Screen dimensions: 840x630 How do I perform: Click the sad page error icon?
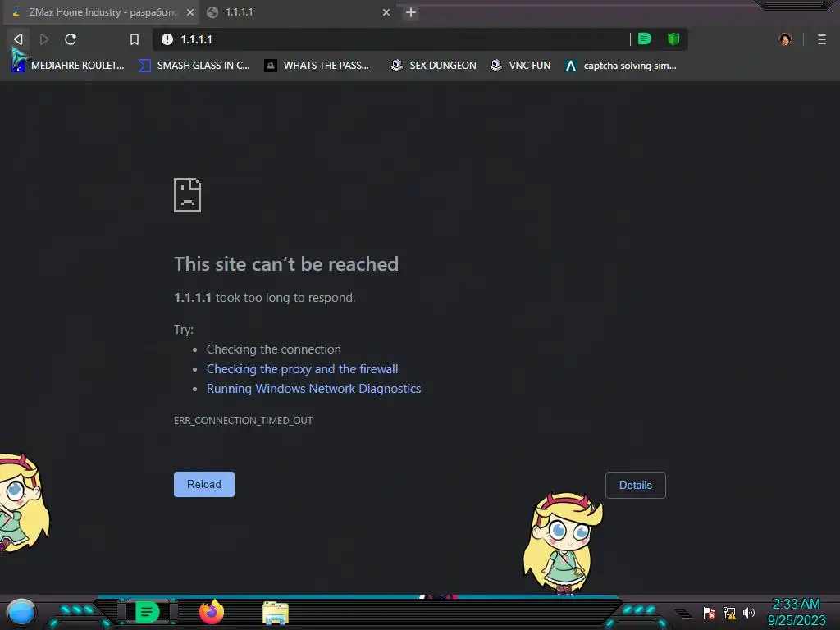(188, 195)
